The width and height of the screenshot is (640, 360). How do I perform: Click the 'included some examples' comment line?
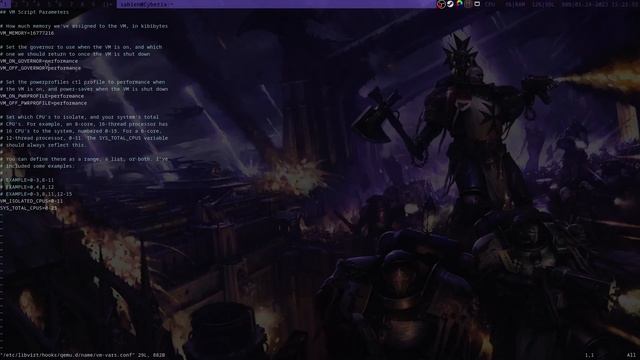[x=38, y=166]
